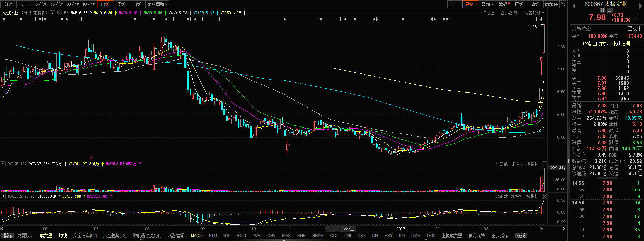Open the 复权 adjustment dropdown

pyautogui.click(x=471, y=4)
